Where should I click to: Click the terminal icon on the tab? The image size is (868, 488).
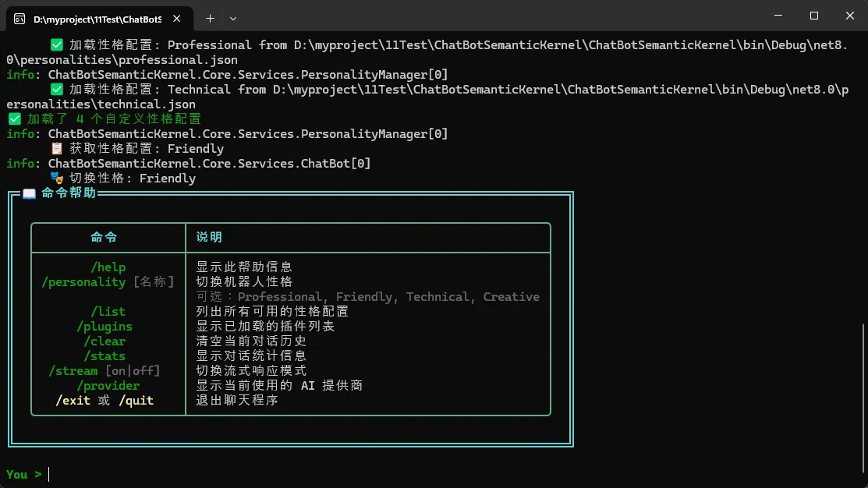pyautogui.click(x=19, y=18)
